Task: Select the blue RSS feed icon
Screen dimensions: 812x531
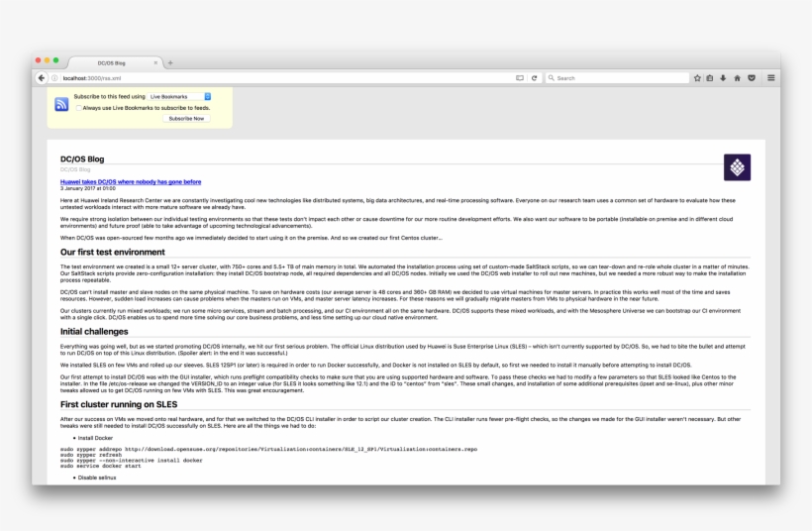Action: [x=61, y=105]
